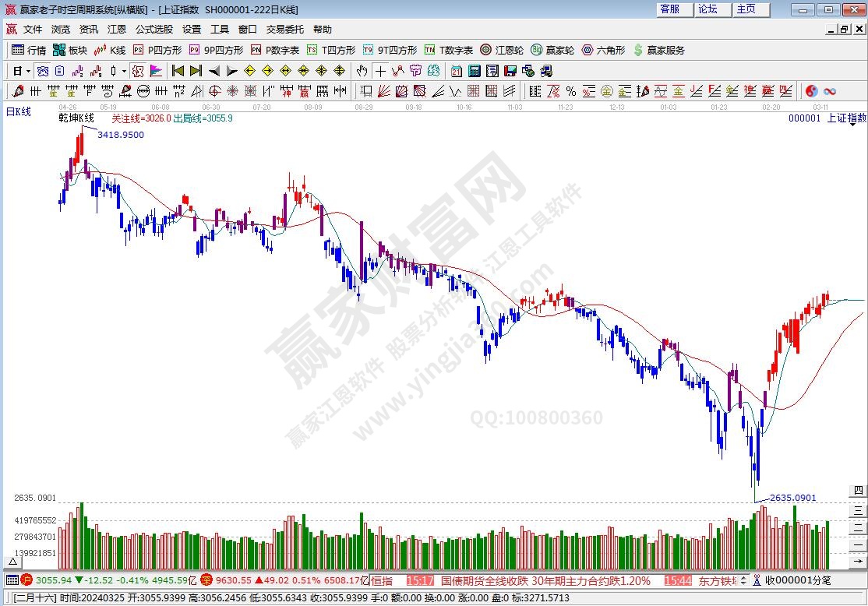
Task: Click the scrolling news headline ticker
Action: coord(545,580)
